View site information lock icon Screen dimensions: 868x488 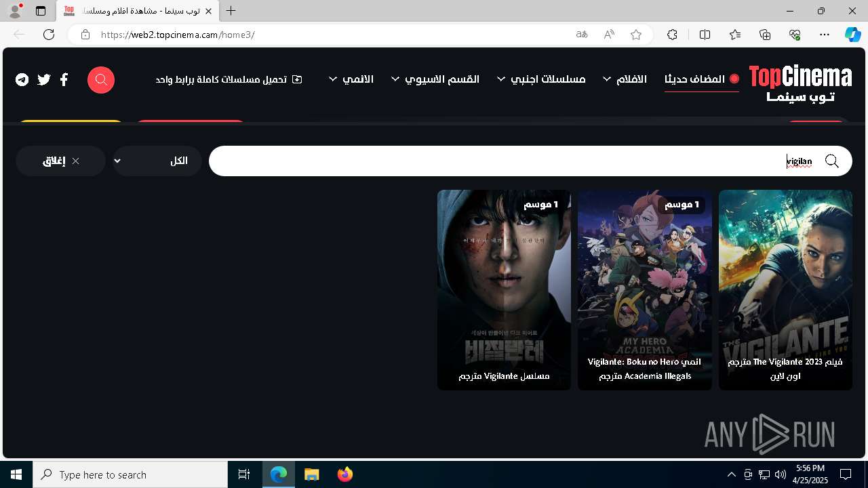(x=85, y=35)
